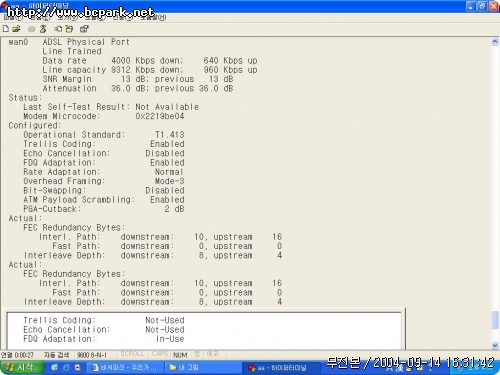Click the down arrow of vertical scrollbar

pyautogui.click(x=495, y=345)
